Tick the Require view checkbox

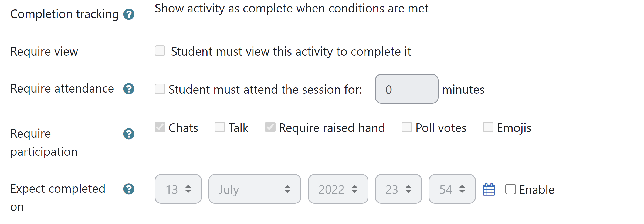[x=160, y=50]
